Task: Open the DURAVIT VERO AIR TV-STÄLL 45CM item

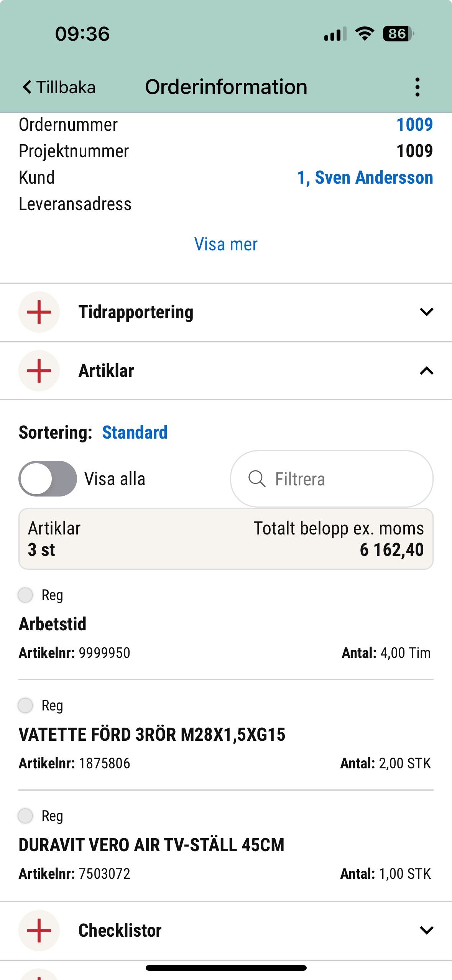Action: 151,845
